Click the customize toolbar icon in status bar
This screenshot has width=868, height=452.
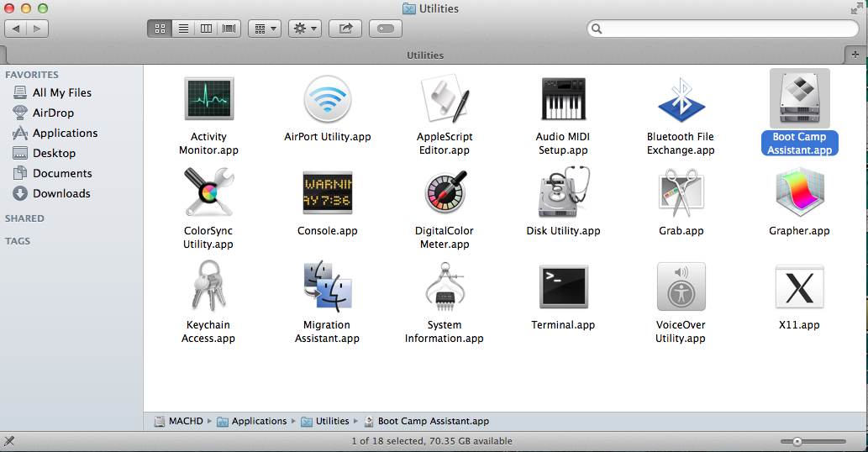(x=9, y=441)
